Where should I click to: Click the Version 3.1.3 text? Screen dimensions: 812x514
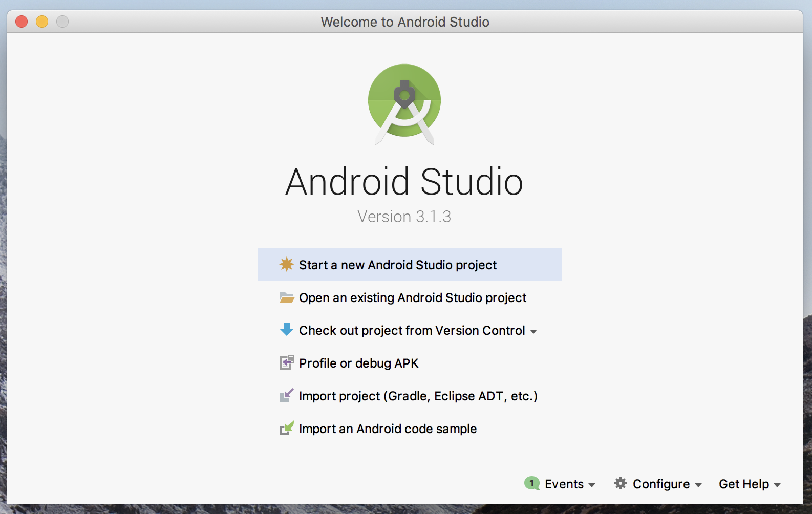(404, 217)
